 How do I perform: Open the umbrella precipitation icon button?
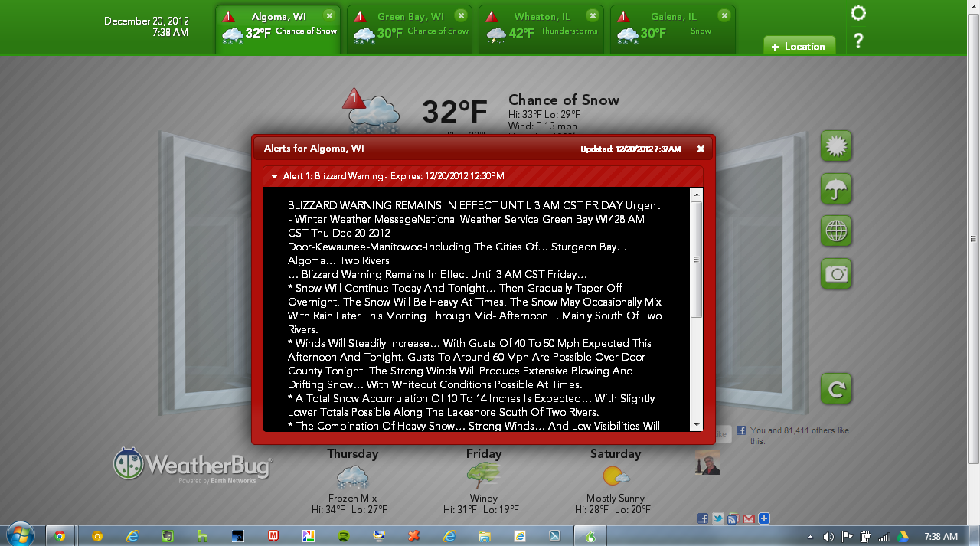point(836,188)
